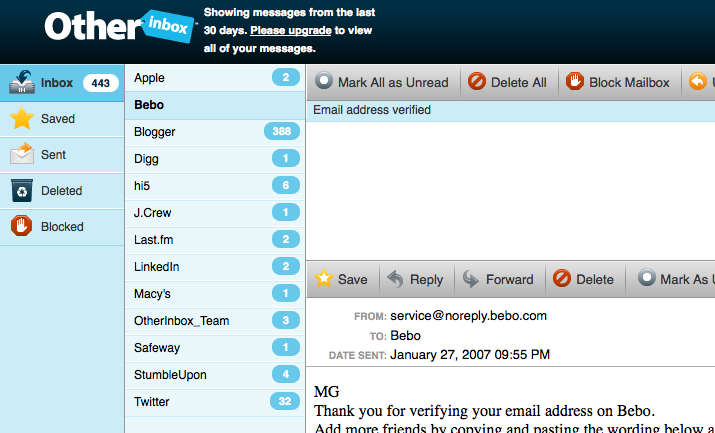Image resolution: width=715 pixels, height=433 pixels.
Task: Select the Safeway mailbox
Action: 215,348
